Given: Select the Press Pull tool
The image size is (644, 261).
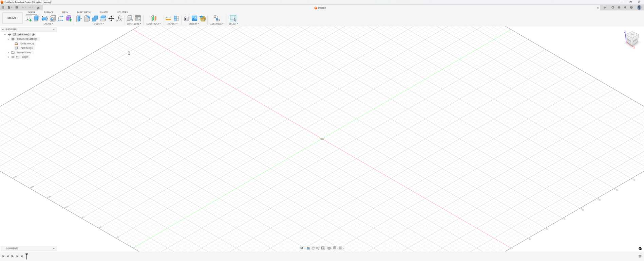Looking at the screenshot, I should pos(79,18).
